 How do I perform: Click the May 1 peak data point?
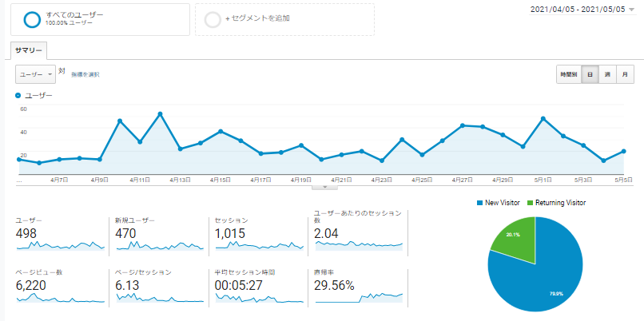pos(543,119)
